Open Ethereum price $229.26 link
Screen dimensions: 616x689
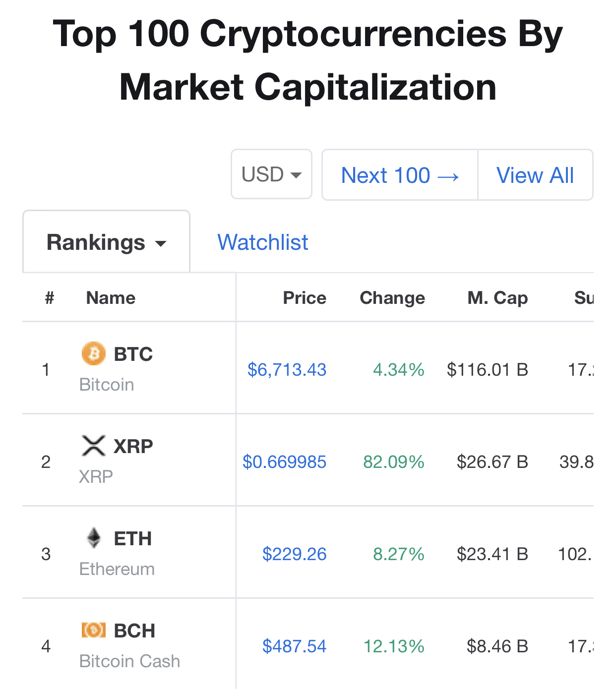click(294, 554)
